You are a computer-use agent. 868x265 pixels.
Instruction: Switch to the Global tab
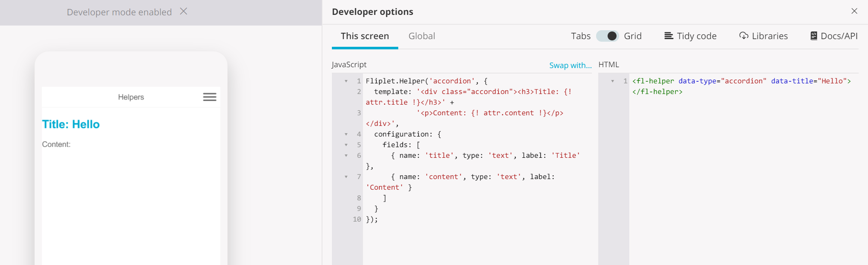tap(421, 36)
